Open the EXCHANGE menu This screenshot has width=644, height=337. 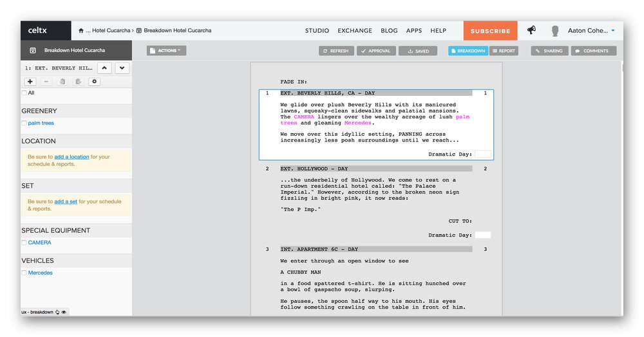(x=355, y=30)
